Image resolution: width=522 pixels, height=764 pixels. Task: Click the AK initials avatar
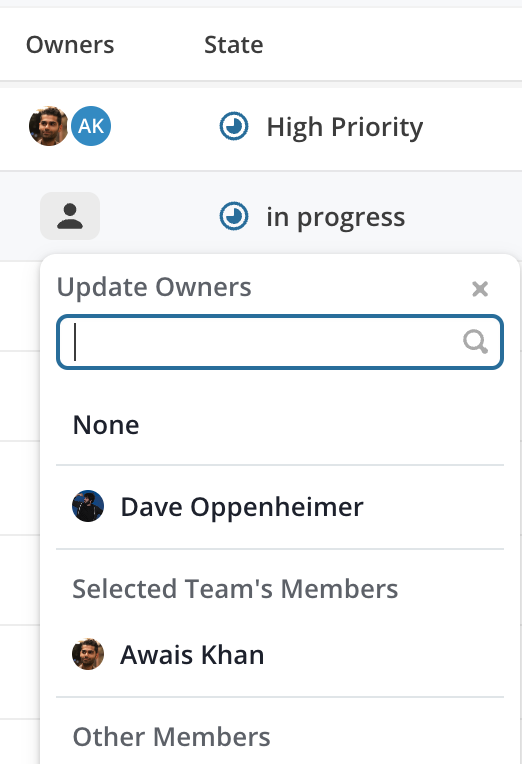(91, 126)
